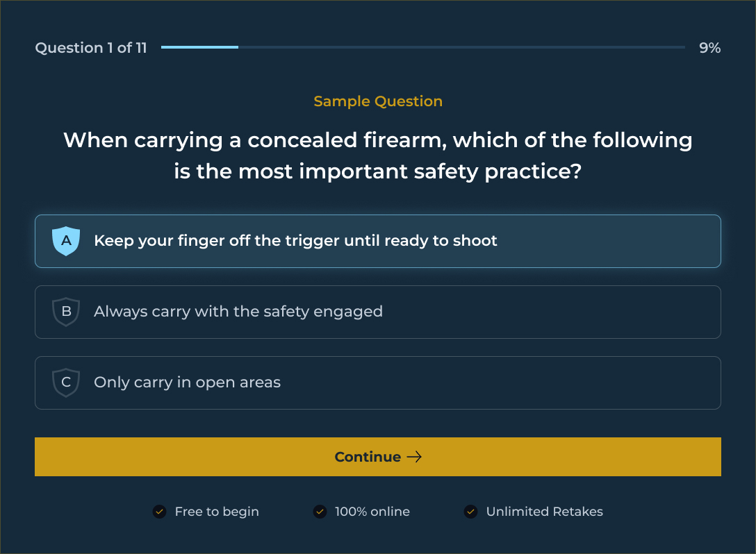Click the concealed firearm question text
Viewport: 756px width, 554px height.
pos(378,156)
